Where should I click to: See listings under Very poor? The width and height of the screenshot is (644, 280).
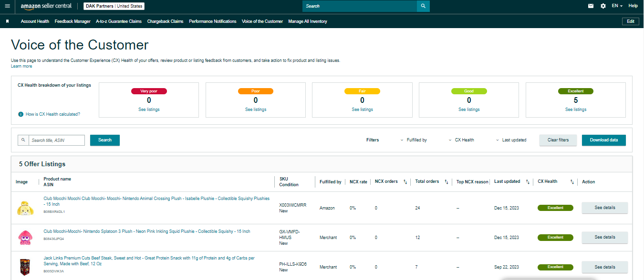click(149, 110)
